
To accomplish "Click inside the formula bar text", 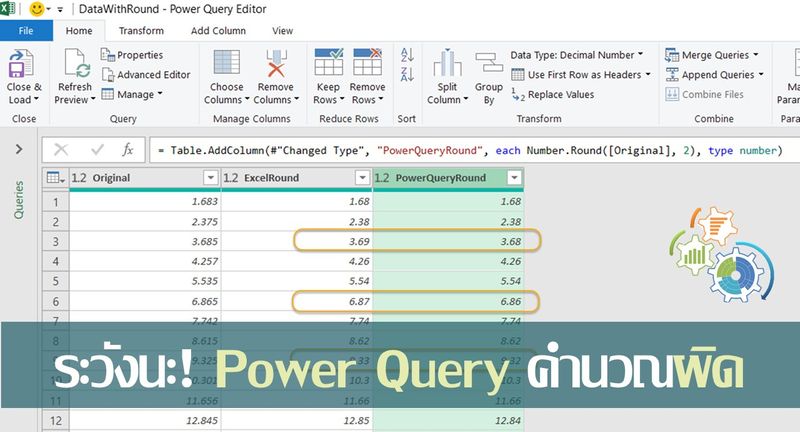I will (x=470, y=150).
